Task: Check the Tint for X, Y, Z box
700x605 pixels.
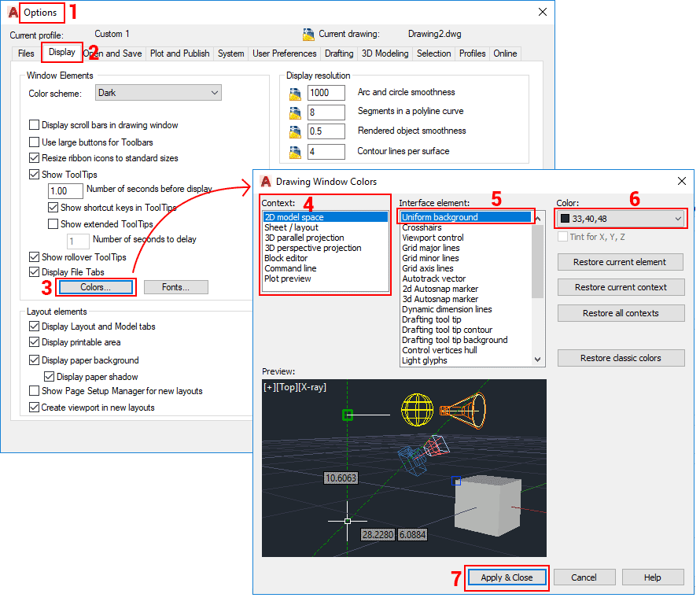Action: pyautogui.click(x=562, y=236)
